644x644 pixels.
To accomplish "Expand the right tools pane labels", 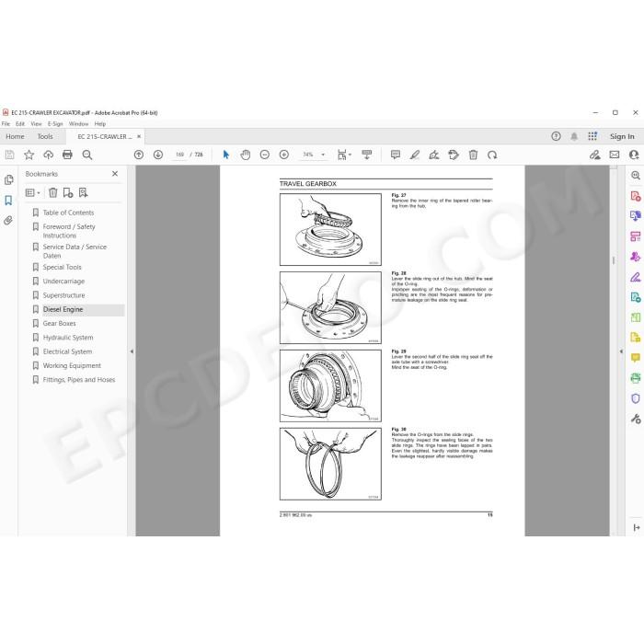I will click(637, 527).
